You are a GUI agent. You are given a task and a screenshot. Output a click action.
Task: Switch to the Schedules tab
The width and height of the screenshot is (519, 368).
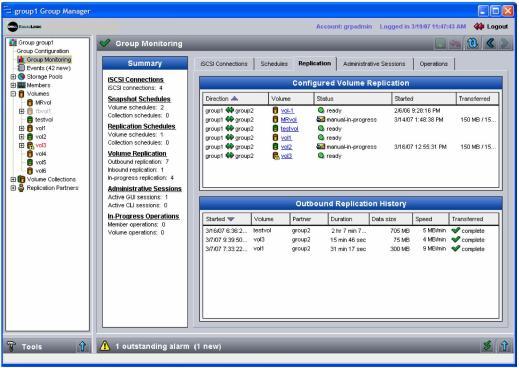click(x=274, y=64)
